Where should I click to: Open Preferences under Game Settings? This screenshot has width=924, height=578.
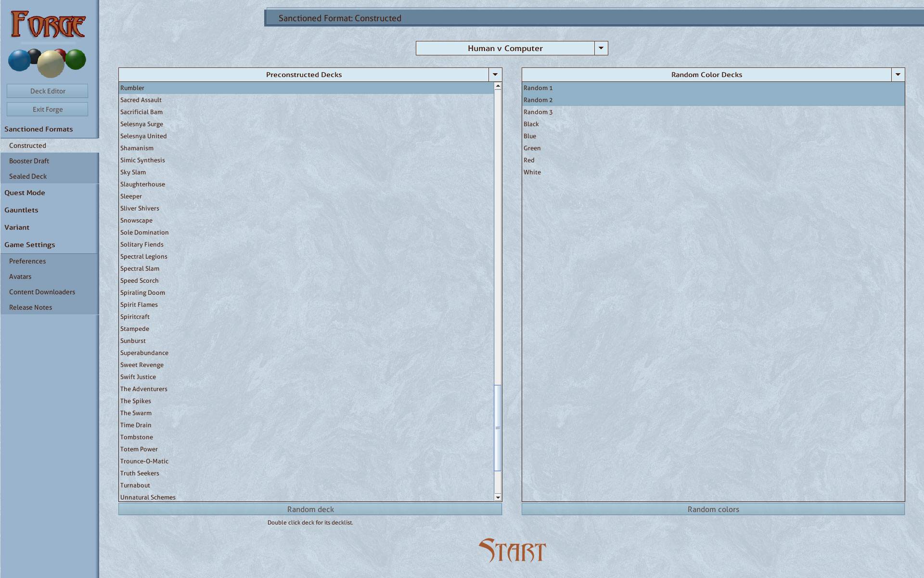(27, 261)
